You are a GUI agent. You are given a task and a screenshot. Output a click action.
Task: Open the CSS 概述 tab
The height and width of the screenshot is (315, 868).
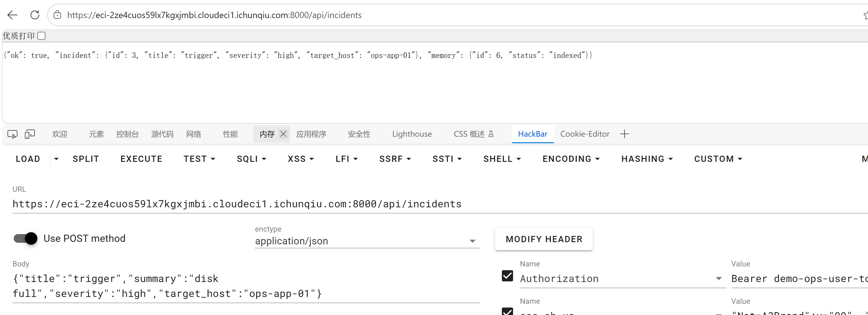tap(474, 134)
